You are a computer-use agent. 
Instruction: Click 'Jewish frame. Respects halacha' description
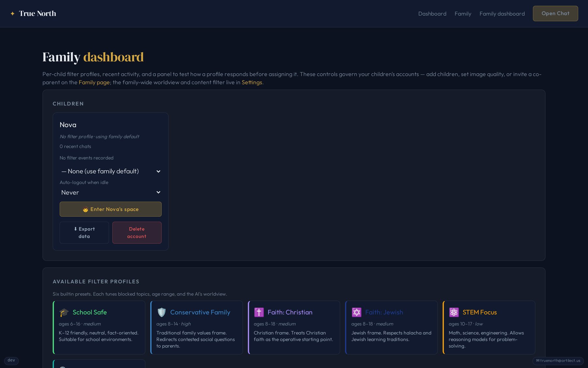coord(391,336)
